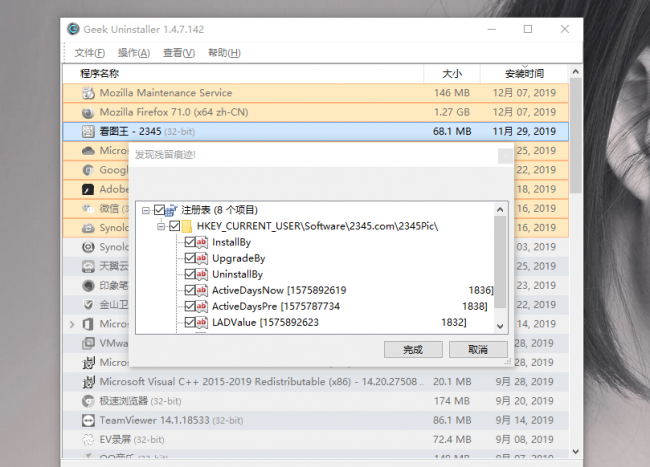This screenshot has width=650, height=467.
Task: Click the registry icon beside 注册表
Action: coord(171,211)
